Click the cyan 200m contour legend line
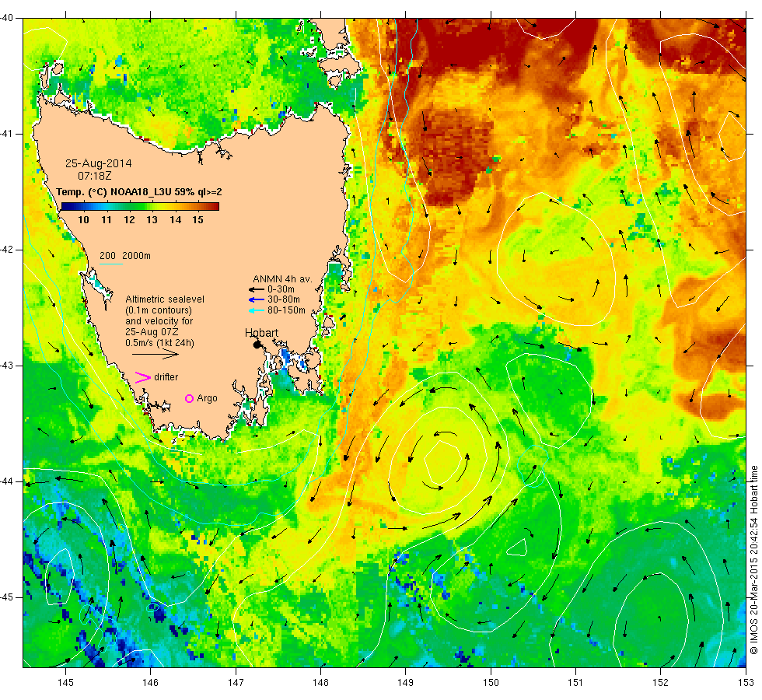 click(110, 264)
